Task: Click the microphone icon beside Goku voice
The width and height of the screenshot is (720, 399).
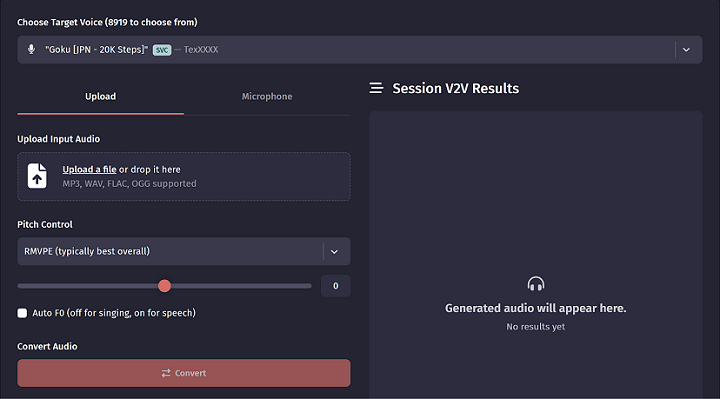Action: pyautogui.click(x=31, y=49)
